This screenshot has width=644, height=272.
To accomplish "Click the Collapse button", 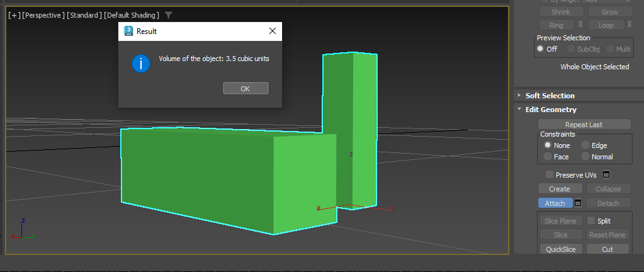I will click(608, 189).
